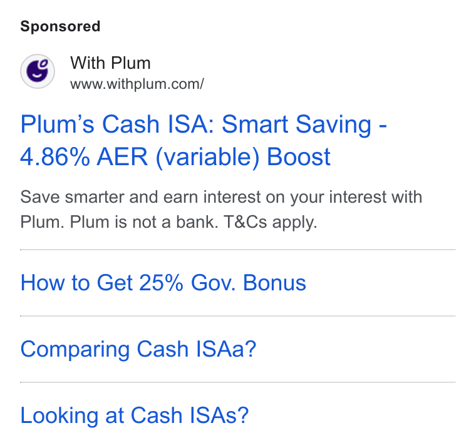Open the Looking at Cash ISAs? sitelink
This screenshot has width=476, height=448.
coord(134,415)
